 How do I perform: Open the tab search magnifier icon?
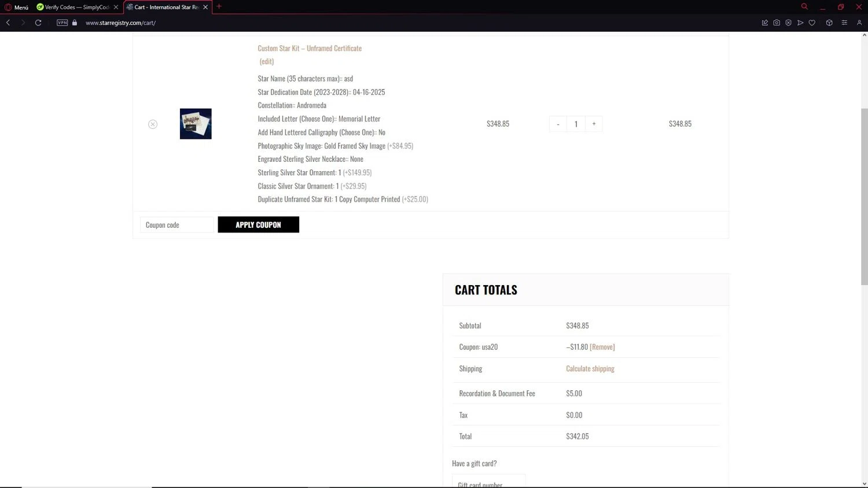[804, 6]
